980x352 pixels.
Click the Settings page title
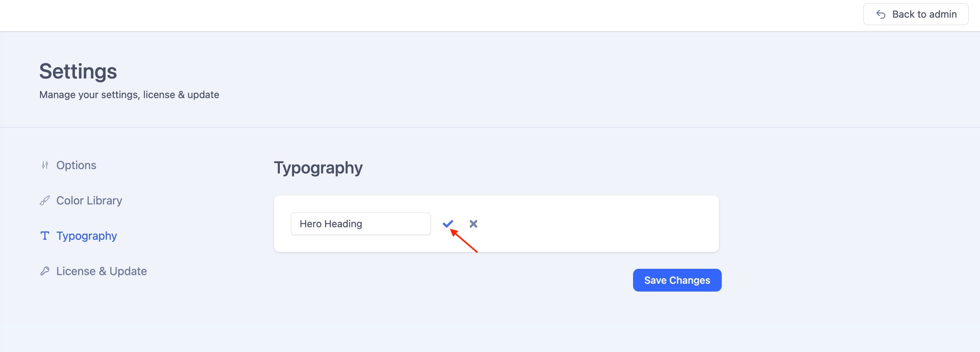[x=78, y=71]
